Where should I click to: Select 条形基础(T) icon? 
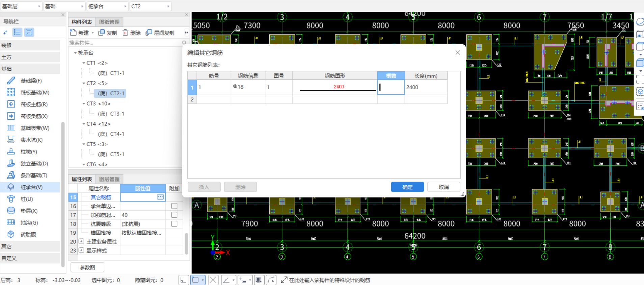tap(11, 175)
